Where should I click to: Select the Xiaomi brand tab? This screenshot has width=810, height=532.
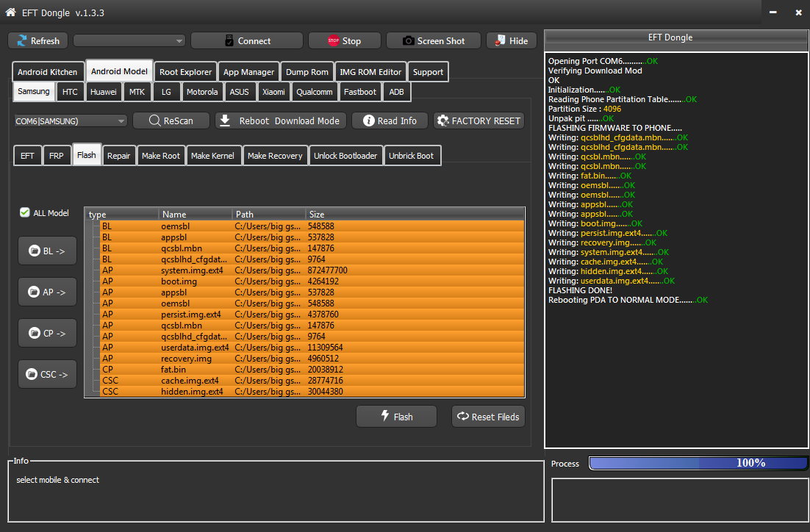(273, 92)
